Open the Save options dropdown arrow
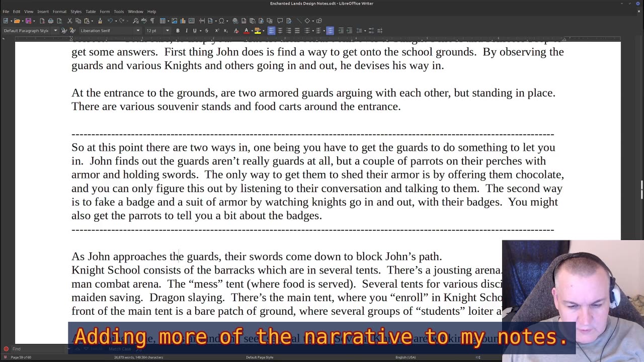Viewport: 644px width, 362px height. point(34,21)
